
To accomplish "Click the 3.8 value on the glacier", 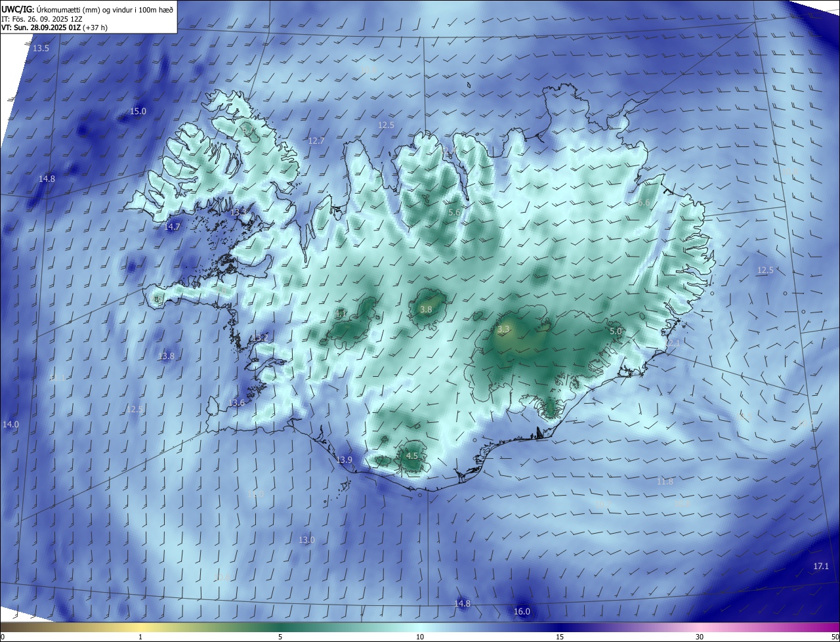I will tap(426, 310).
